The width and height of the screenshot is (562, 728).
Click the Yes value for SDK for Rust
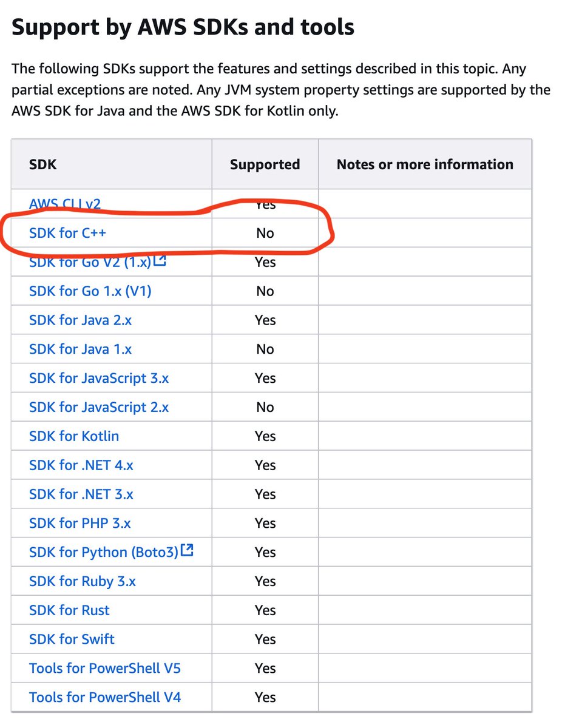[x=265, y=610]
